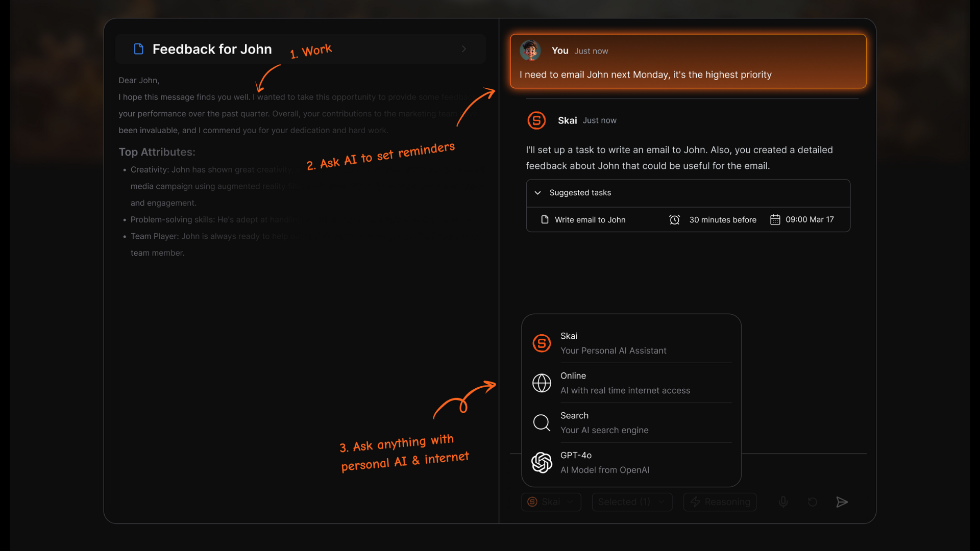
Task: Change the 30 minutes before reminder
Action: (x=723, y=220)
